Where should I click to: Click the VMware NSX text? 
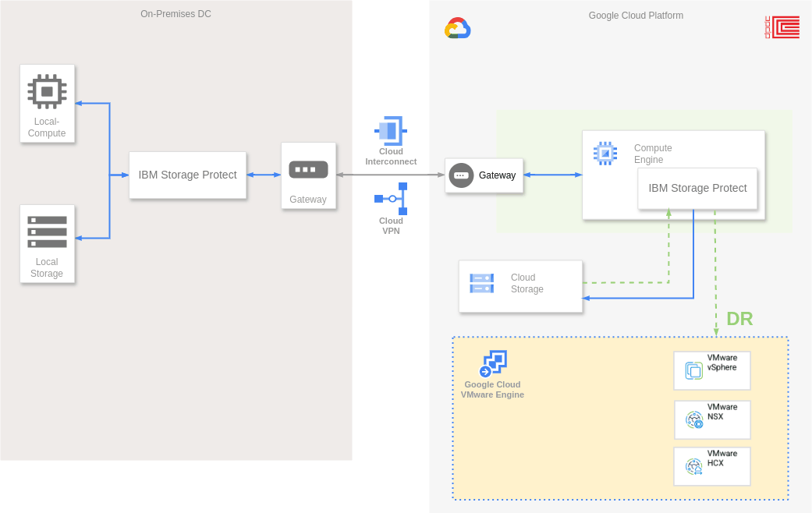coord(722,412)
